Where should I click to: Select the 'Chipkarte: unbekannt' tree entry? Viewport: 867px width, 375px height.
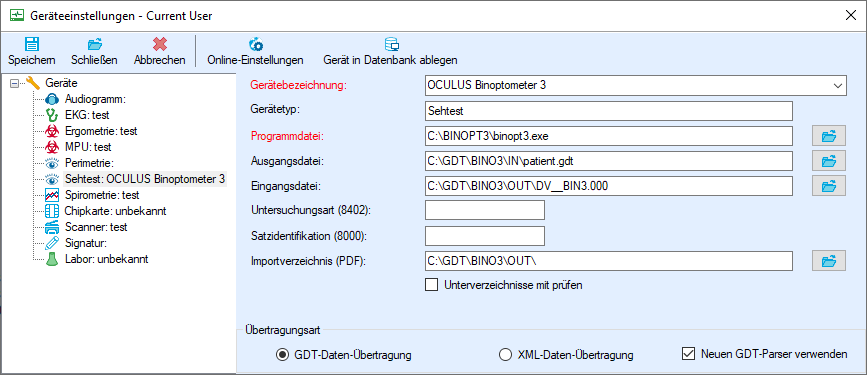(x=116, y=211)
